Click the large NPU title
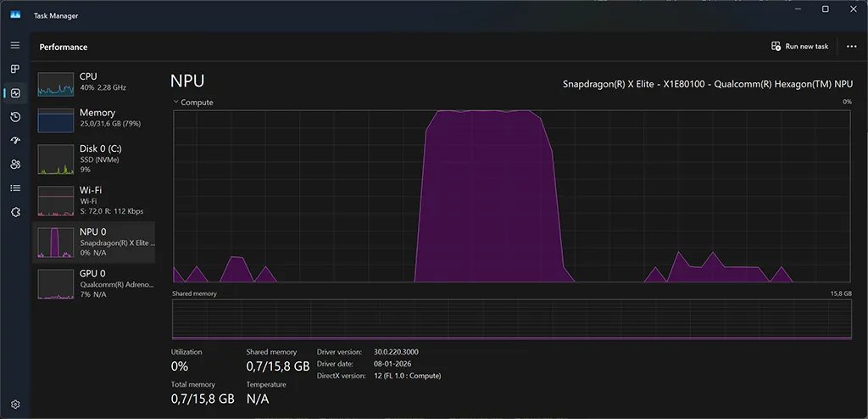This screenshot has width=868, height=419. pos(187,81)
